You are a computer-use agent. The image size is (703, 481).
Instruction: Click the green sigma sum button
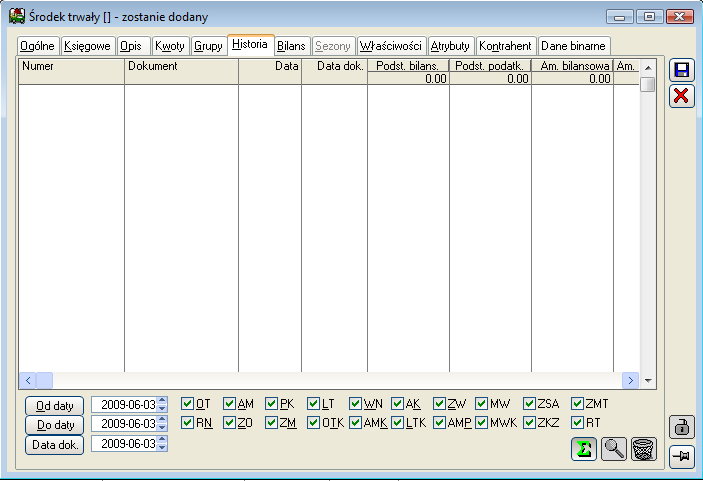coord(584,449)
